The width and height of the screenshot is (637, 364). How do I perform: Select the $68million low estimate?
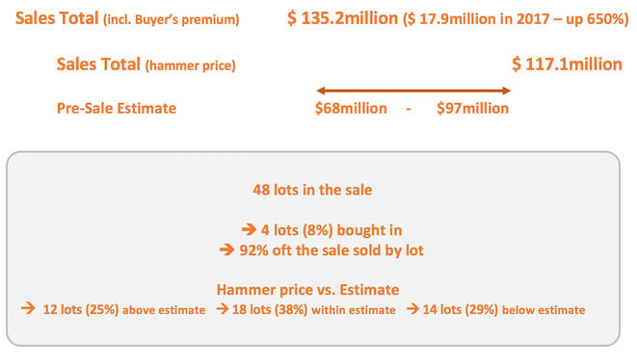click(351, 109)
